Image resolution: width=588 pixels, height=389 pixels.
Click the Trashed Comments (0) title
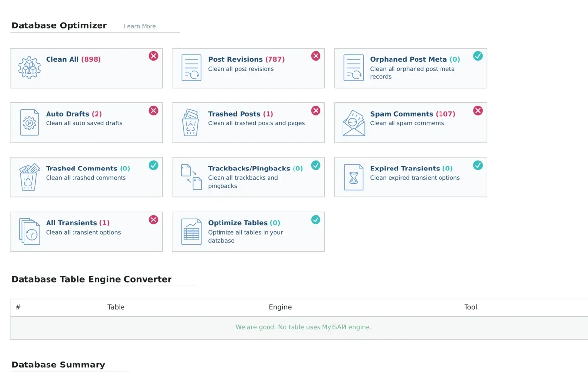click(88, 168)
